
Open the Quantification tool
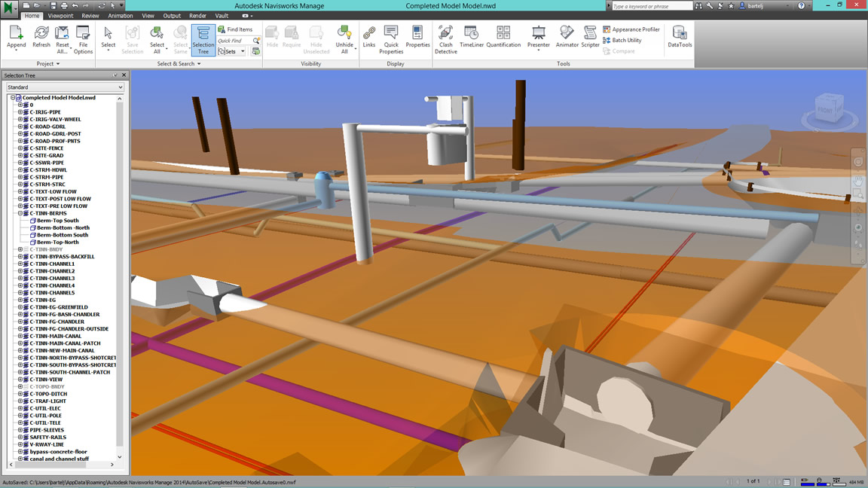click(x=503, y=38)
